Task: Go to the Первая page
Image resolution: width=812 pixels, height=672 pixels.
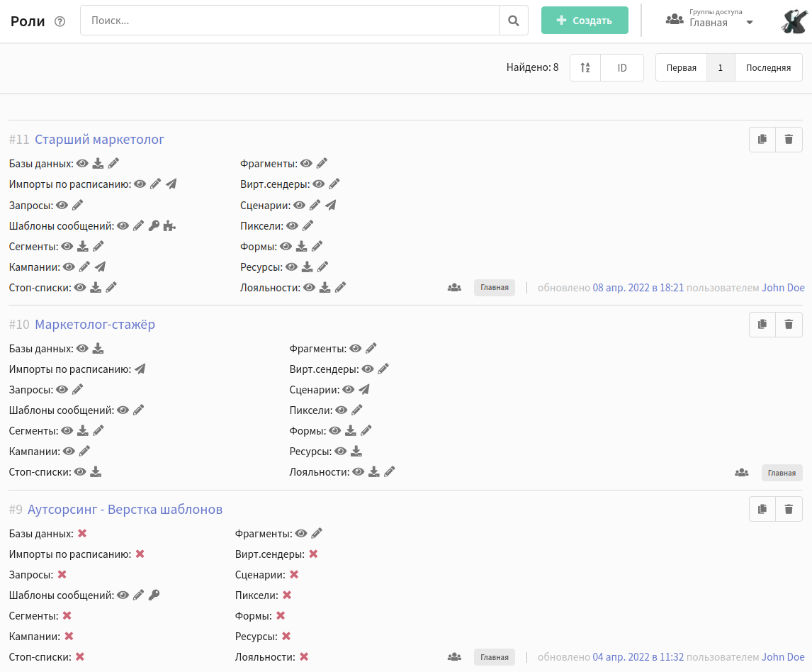Action: [681, 68]
